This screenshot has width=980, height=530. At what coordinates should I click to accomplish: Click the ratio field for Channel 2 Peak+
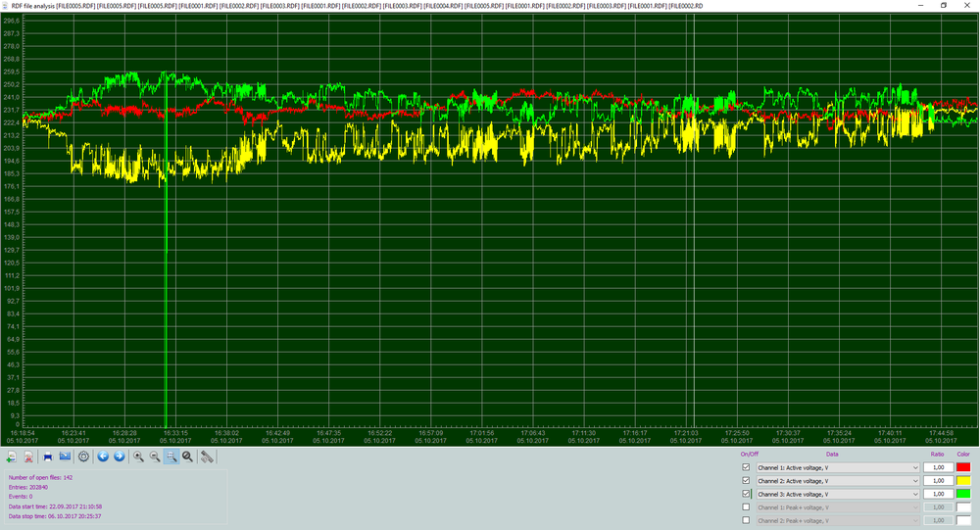[x=938, y=520]
